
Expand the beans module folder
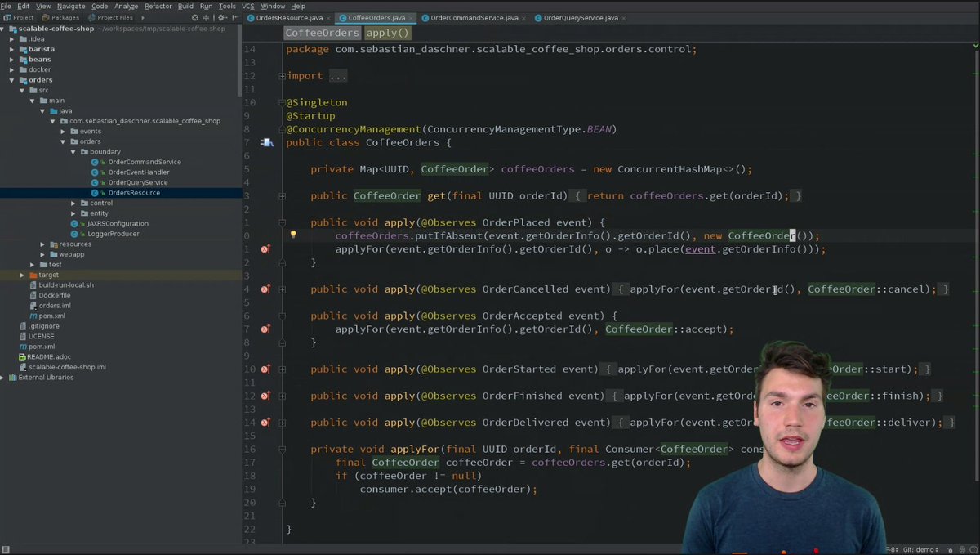(x=12, y=59)
